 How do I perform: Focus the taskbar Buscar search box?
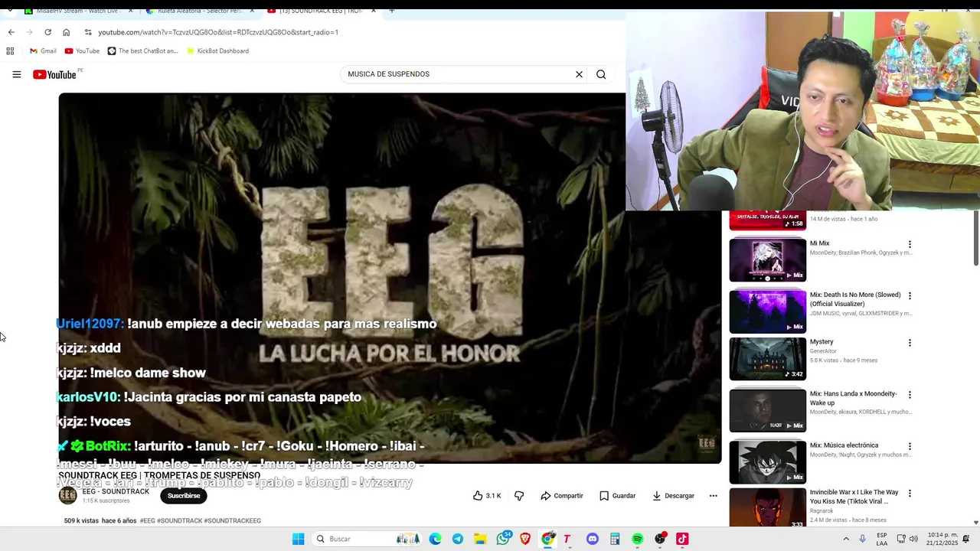367,539
